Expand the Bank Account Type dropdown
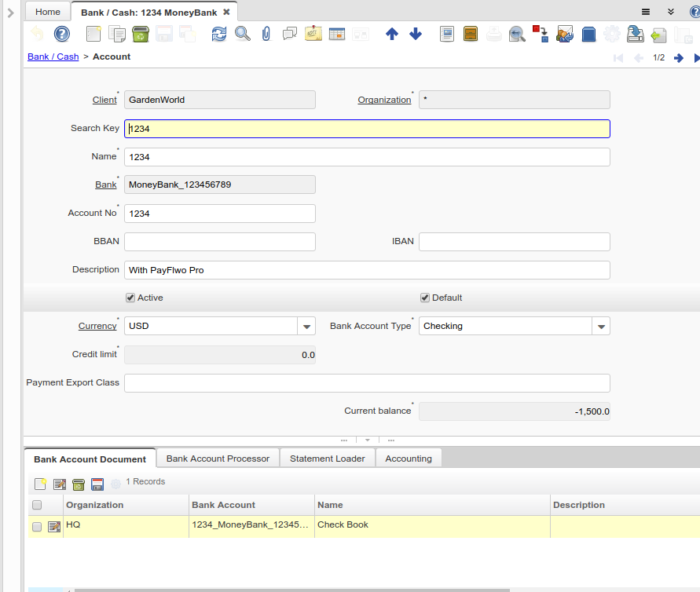 [600, 327]
